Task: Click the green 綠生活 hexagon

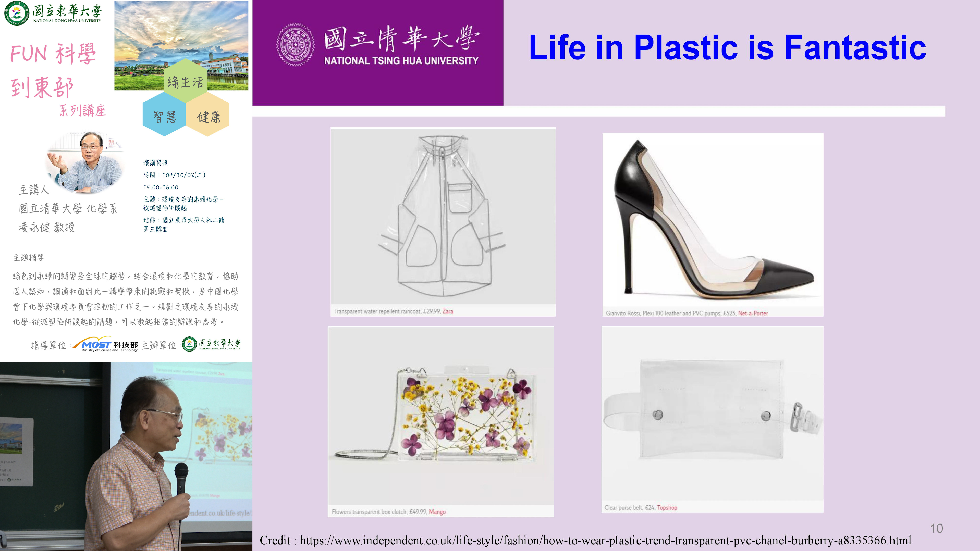Action: coord(185,81)
